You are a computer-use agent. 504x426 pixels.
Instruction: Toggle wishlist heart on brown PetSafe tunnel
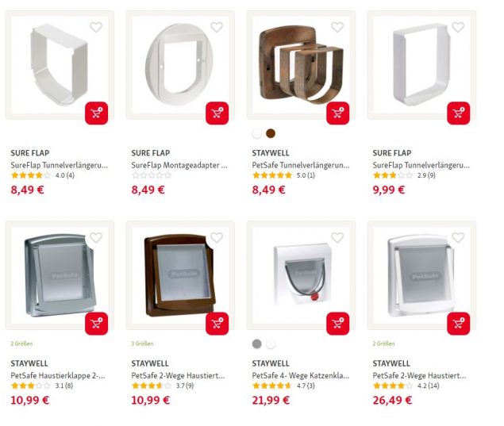coord(337,27)
